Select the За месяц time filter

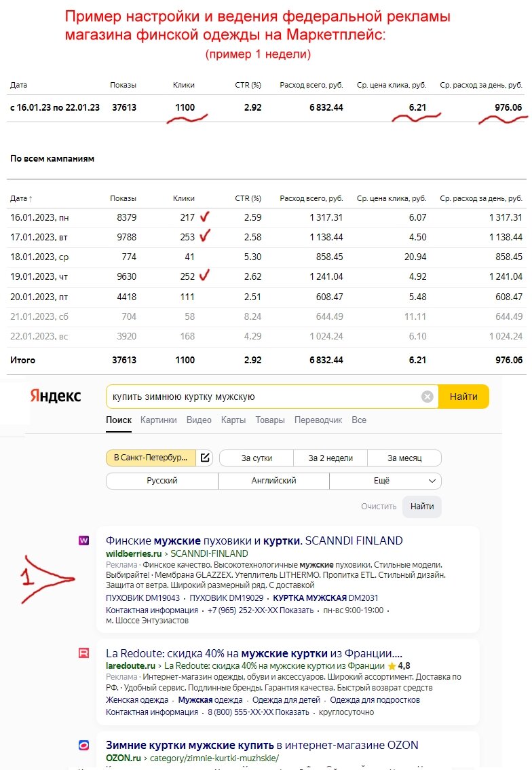[x=404, y=458]
